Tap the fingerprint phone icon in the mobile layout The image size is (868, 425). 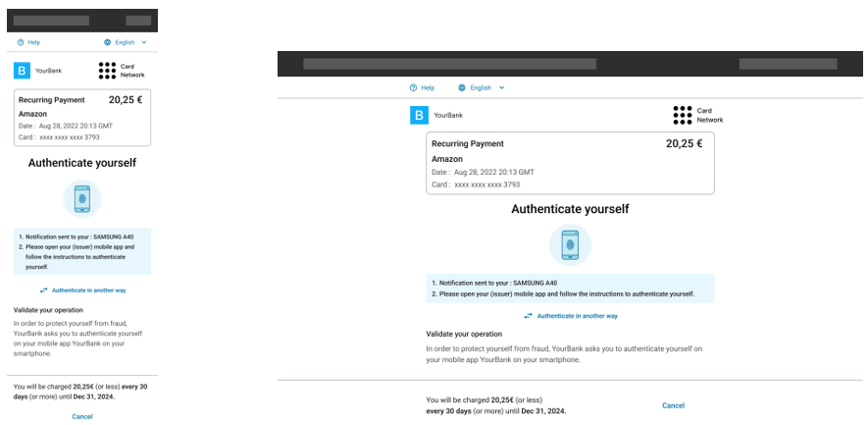click(82, 198)
